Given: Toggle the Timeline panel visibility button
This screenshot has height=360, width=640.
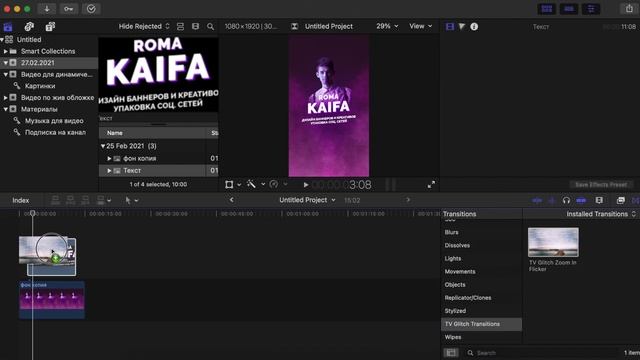Looking at the screenshot, I should pos(569,9).
